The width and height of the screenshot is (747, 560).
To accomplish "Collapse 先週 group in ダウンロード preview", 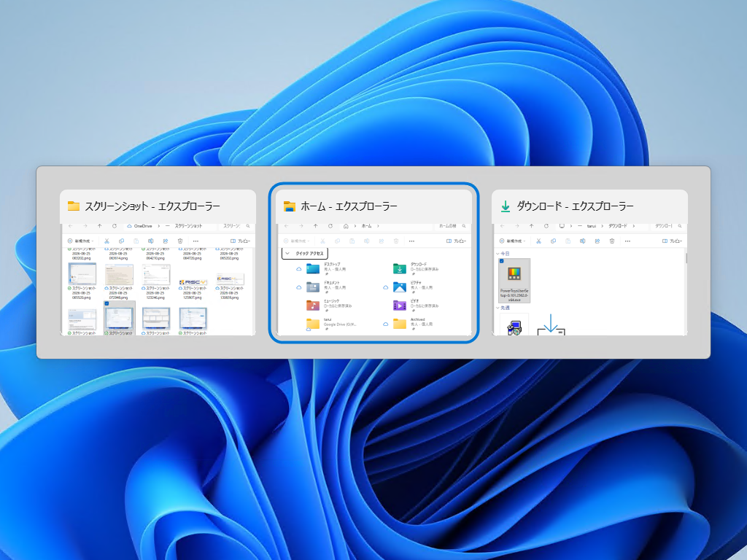I will pyautogui.click(x=498, y=308).
